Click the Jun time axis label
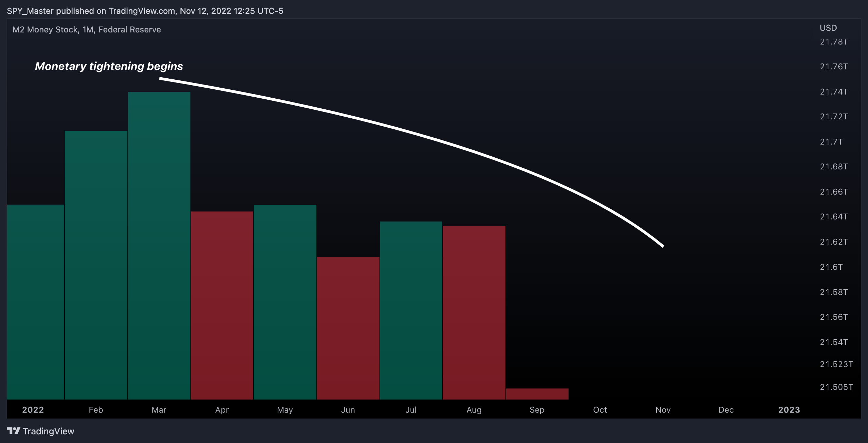868x443 pixels. (348, 410)
